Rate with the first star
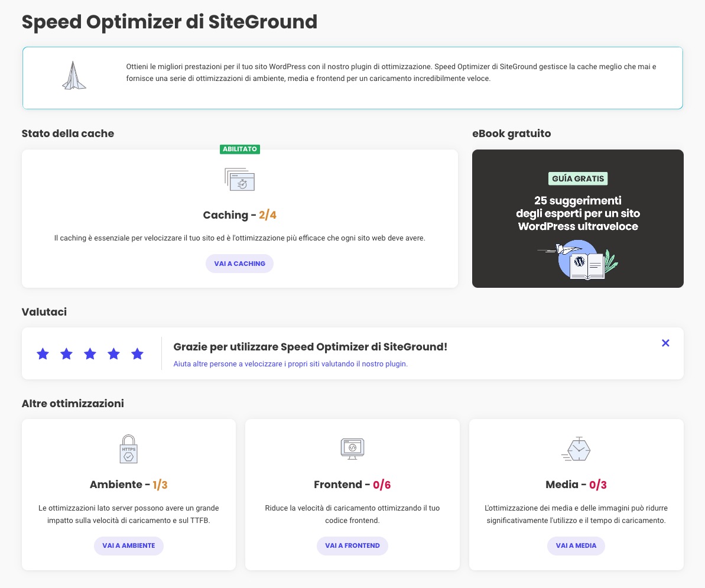The image size is (705, 588). tap(43, 354)
